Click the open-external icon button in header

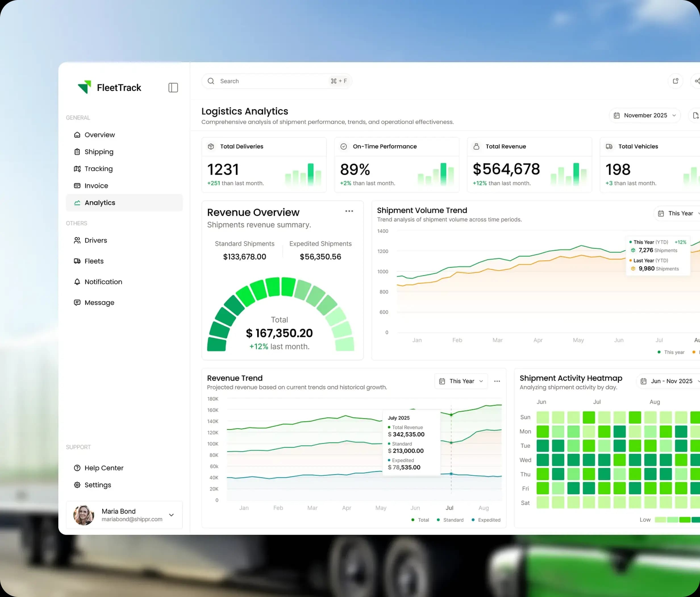point(675,81)
